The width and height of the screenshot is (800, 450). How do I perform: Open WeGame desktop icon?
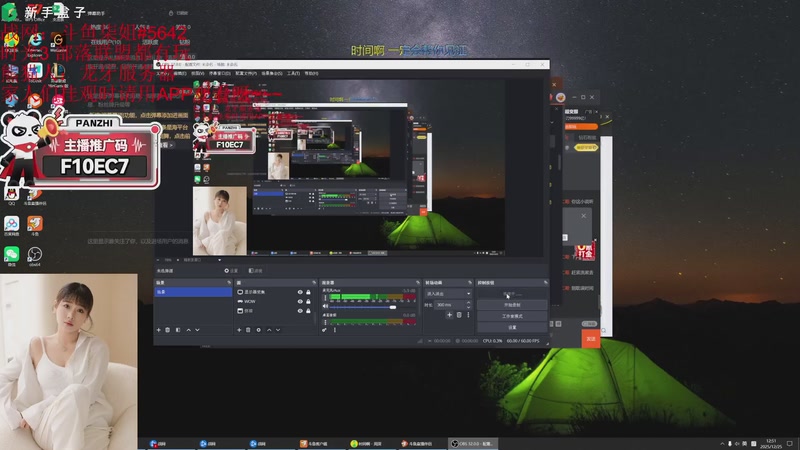[58, 42]
